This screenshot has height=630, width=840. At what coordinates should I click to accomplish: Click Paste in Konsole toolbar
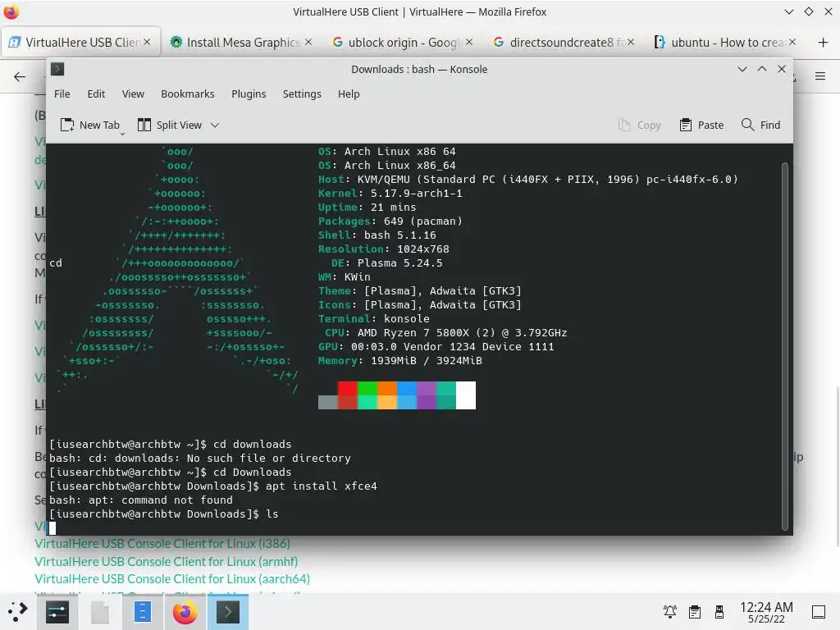point(702,125)
